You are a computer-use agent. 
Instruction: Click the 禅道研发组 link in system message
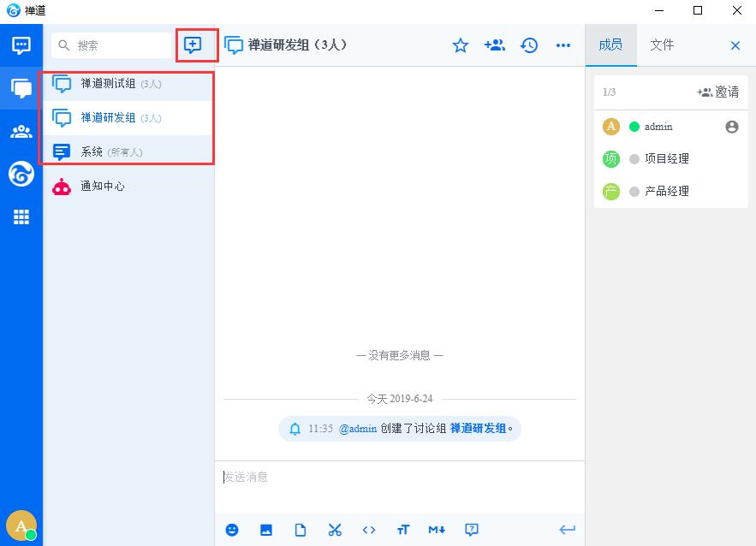point(478,429)
